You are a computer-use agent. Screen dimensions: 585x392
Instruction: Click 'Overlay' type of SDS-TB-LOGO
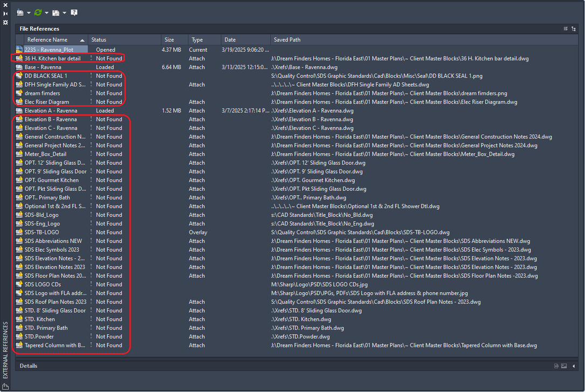[198, 232]
